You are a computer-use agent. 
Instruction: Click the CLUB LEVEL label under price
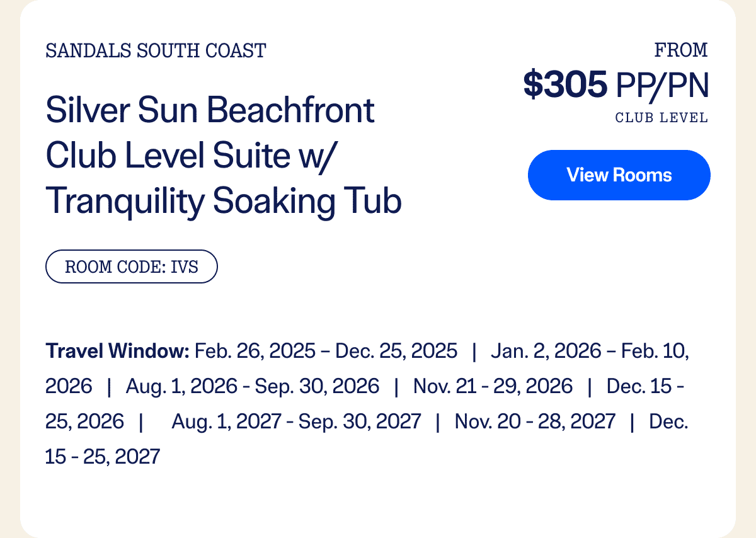click(x=661, y=118)
